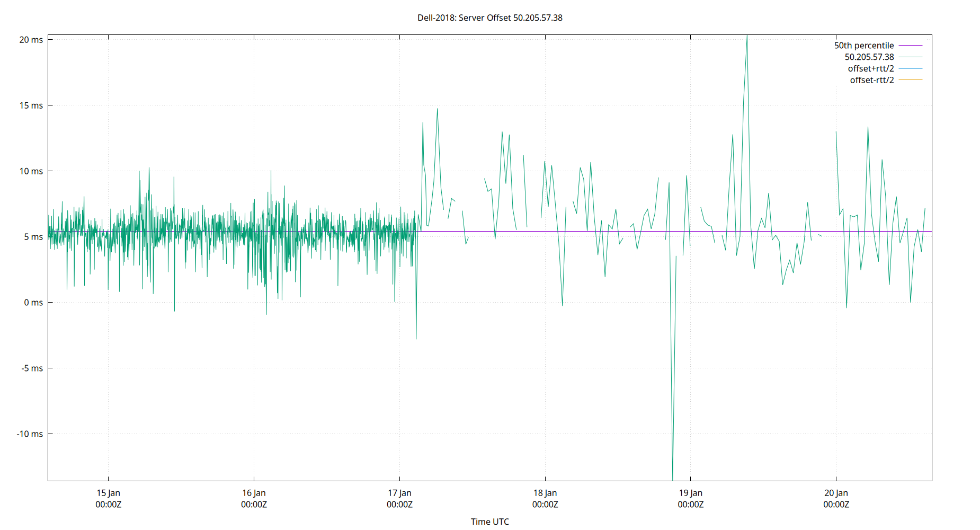The height and width of the screenshot is (530, 980).
Task: Click the "offset+rtt/2" legend entry
Action: pyautogui.click(x=872, y=68)
